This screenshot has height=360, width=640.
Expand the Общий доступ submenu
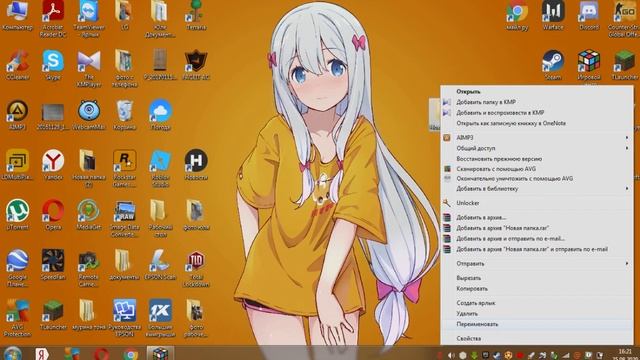click(537, 148)
